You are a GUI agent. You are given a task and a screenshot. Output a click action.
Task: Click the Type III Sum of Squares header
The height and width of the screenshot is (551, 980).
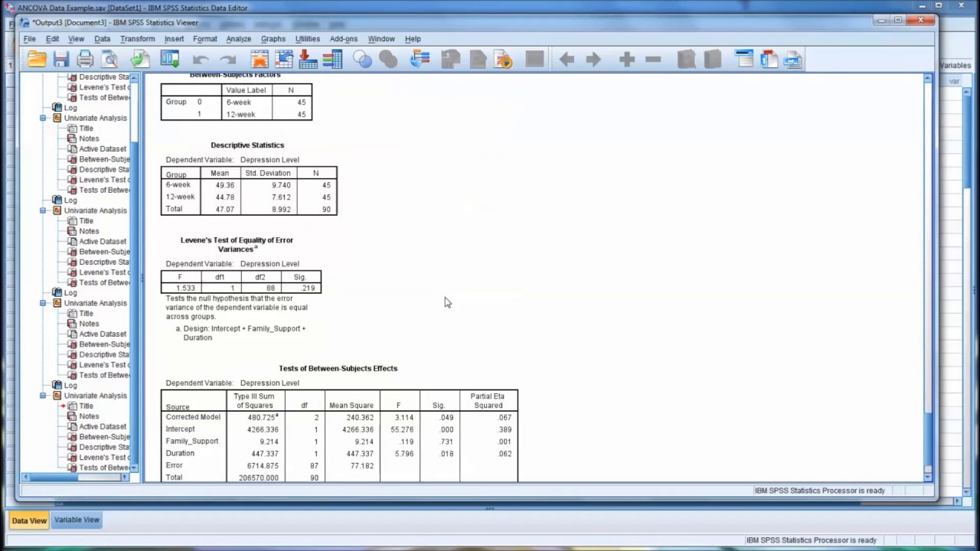pos(253,401)
